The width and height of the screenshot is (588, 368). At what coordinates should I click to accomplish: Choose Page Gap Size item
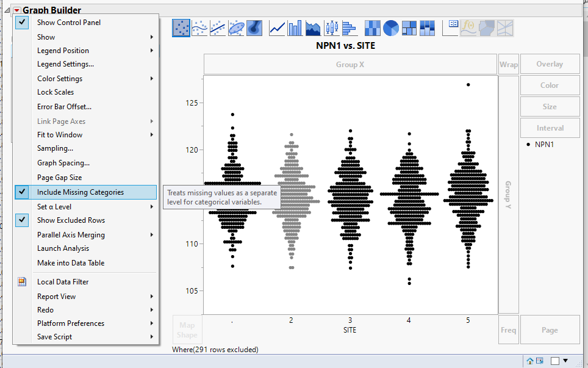(86, 178)
